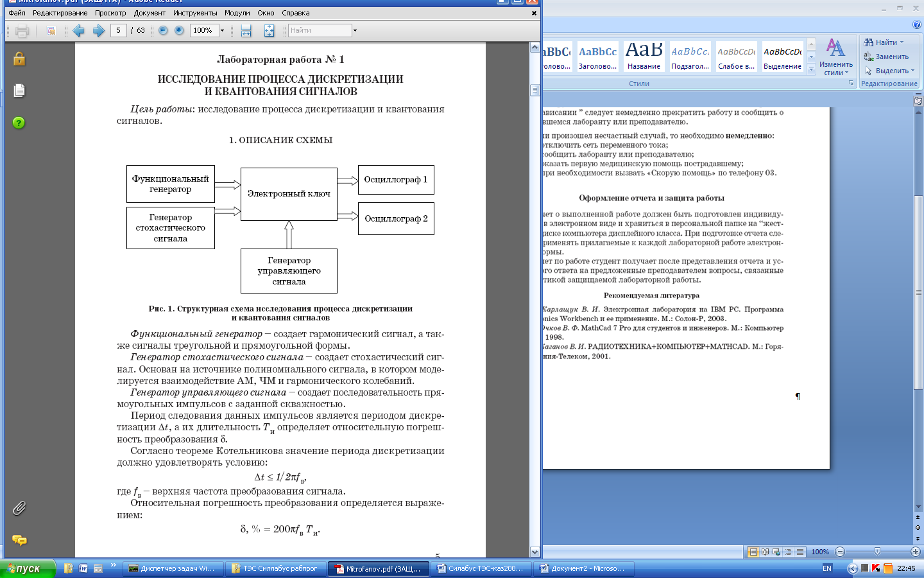This screenshot has height=578, width=924.
Task: Select the Заголово... style with AaBbCc preview in Word
Action: 597,57
